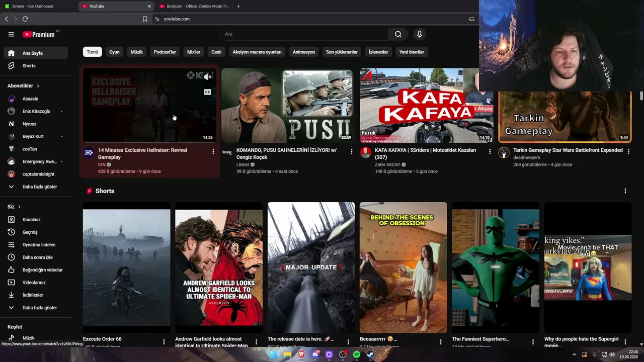Select the Aksiyon-macera oyunları chip
The width and height of the screenshot is (644, 362).
257,52
